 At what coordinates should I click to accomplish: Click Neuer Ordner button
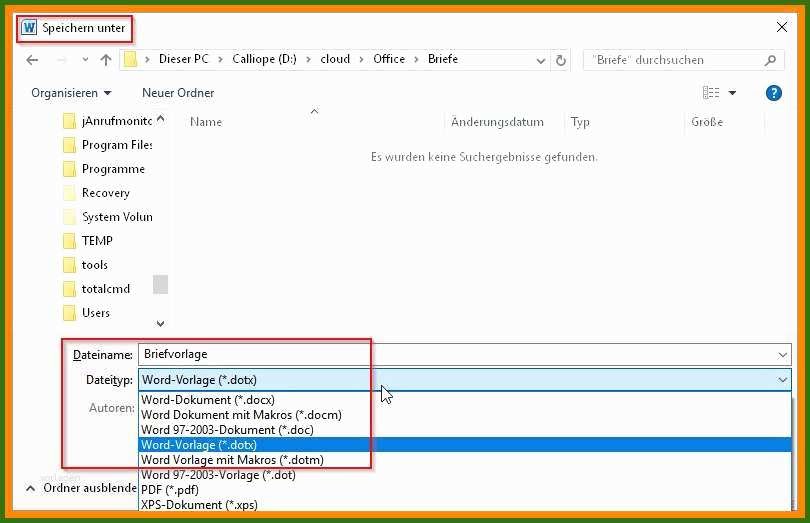178,93
